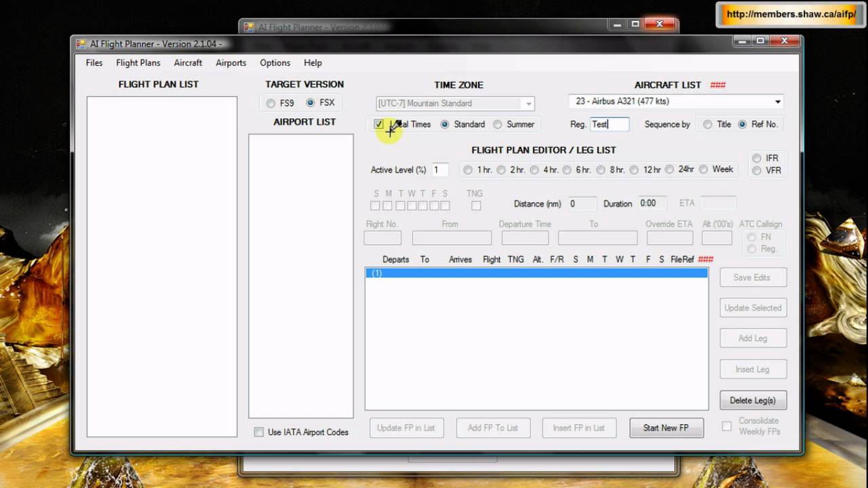Click the Start New FP button
This screenshot has height=488, width=868.
pyautogui.click(x=666, y=428)
